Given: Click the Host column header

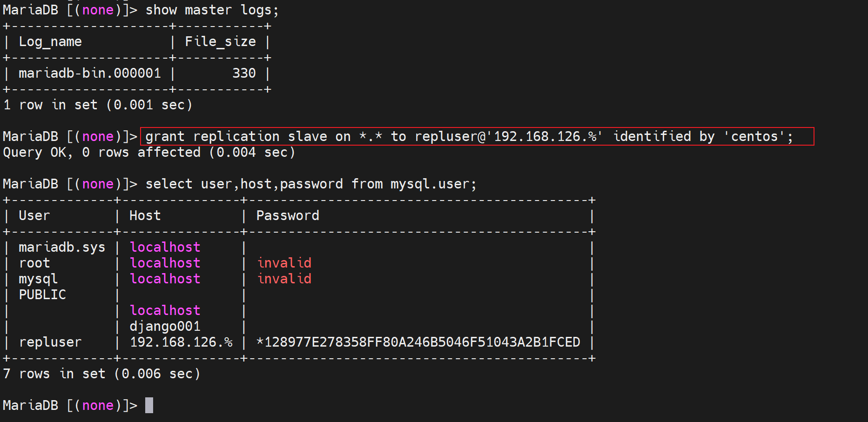Looking at the screenshot, I should coord(145,216).
